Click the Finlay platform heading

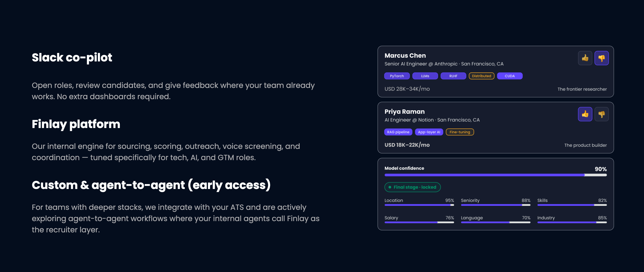click(x=76, y=124)
